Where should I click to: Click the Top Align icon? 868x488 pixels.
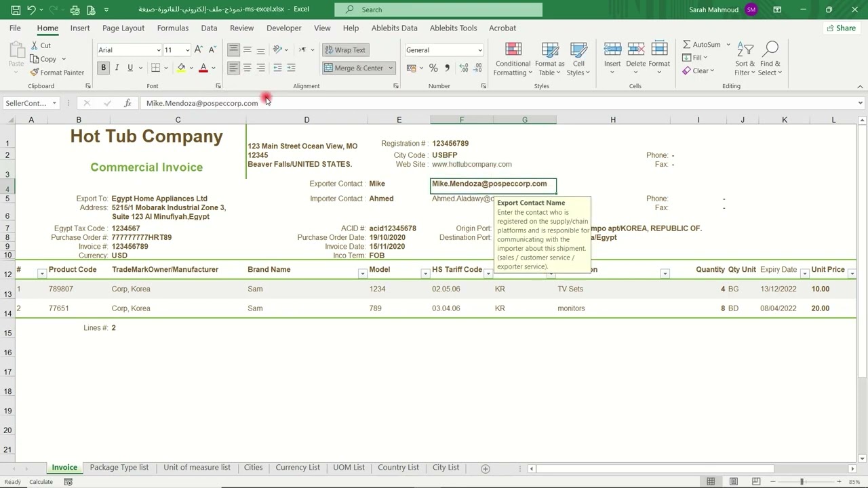[233, 49]
